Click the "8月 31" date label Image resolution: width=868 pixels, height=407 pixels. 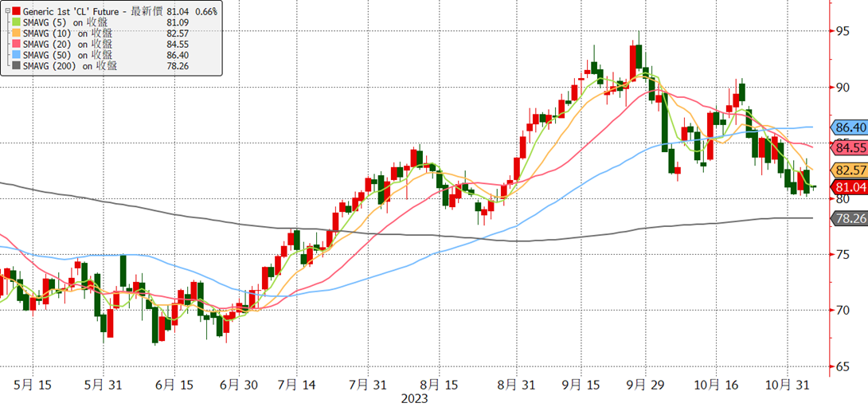(x=515, y=384)
